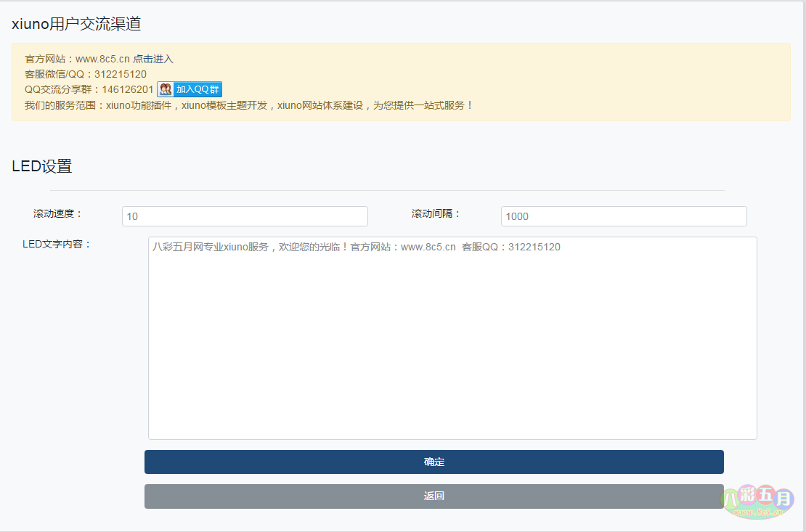This screenshot has height=532, width=806.
Task: Click inside the LED文字内容 textarea
Action: 452,338
